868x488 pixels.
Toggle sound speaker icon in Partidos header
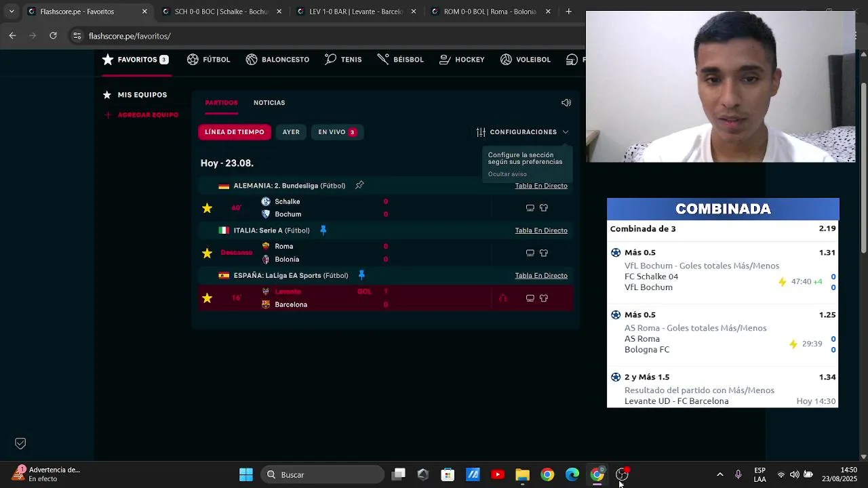[566, 103]
